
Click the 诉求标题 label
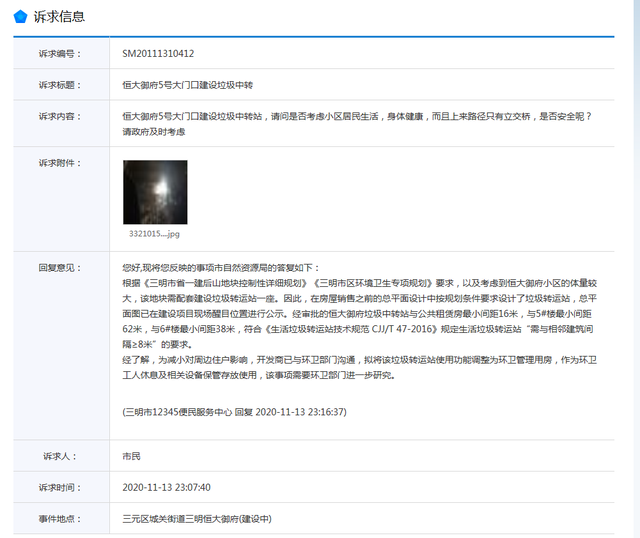(x=60, y=85)
